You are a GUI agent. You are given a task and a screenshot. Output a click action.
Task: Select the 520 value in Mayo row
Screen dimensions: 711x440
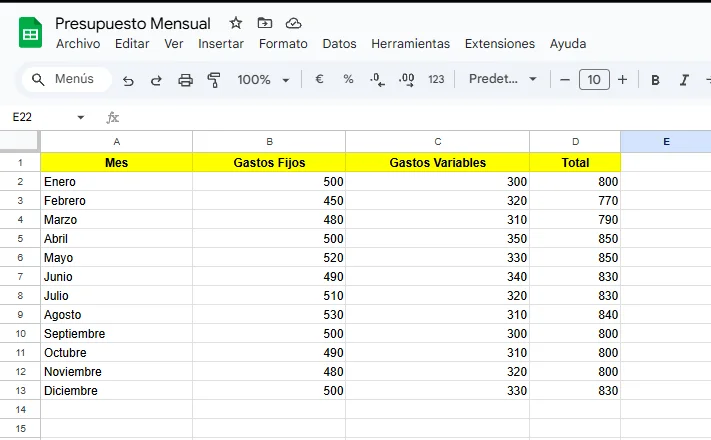[x=269, y=258]
